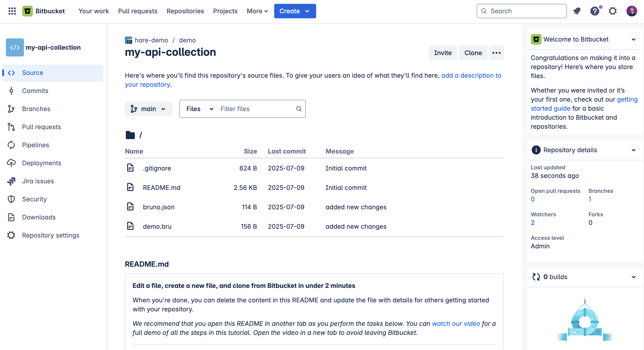Click Open pull requests count 0

pyautogui.click(x=533, y=199)
